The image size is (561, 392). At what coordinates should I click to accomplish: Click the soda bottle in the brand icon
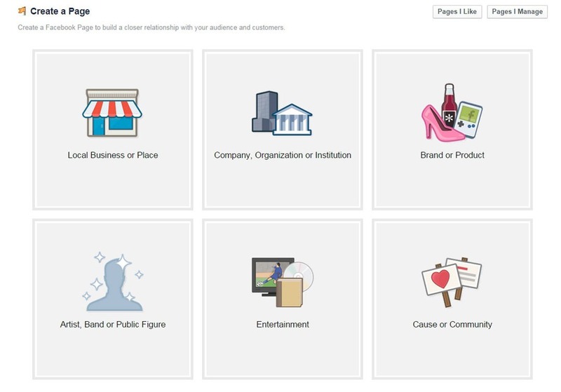450,105
